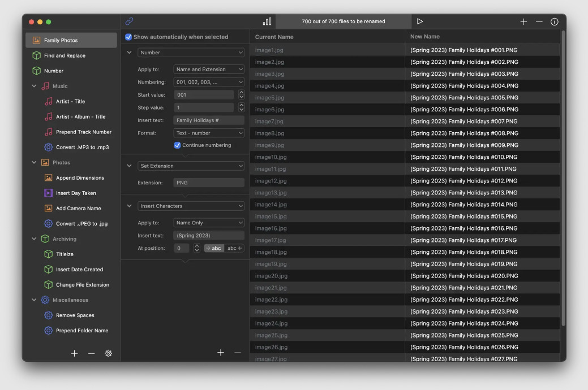Open the bar chart statistics icon
The image size is (588, 390).
[267, 21]
